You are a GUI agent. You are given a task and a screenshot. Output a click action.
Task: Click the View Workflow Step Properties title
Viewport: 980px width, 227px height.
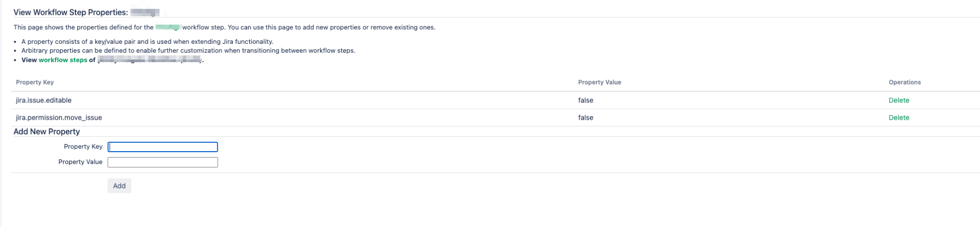pos(70,12)
